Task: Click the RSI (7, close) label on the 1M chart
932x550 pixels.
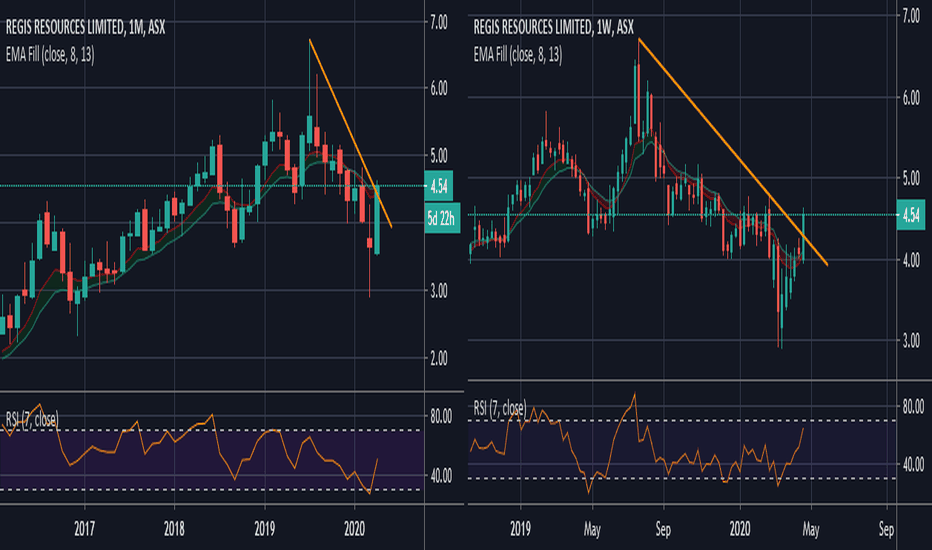Action: coord(32,419)
